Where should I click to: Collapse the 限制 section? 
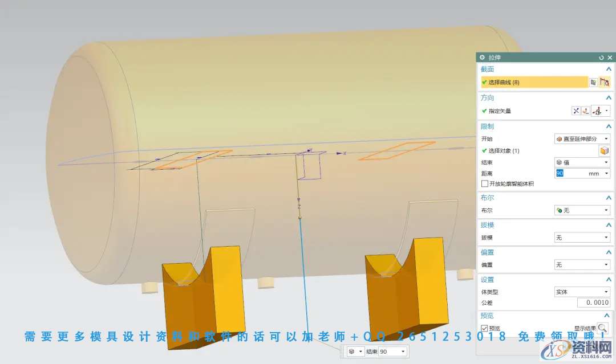click(608, 126)
